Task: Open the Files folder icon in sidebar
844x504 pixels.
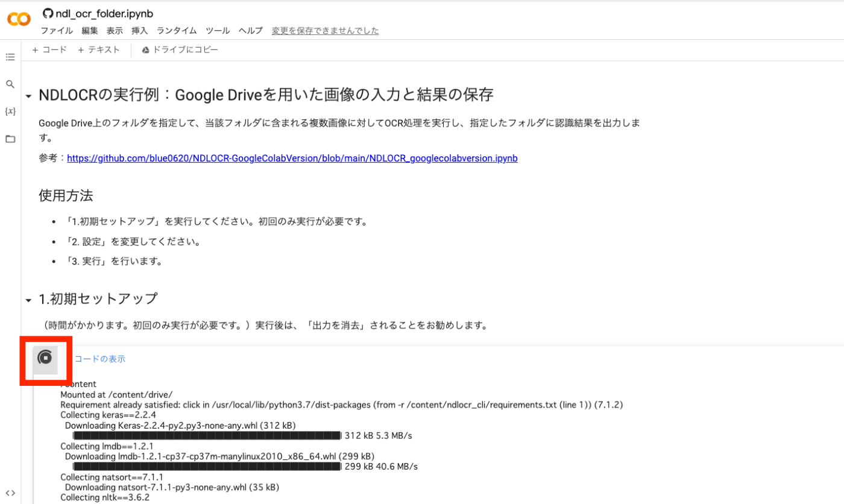Action: click(x=10, y=139)
